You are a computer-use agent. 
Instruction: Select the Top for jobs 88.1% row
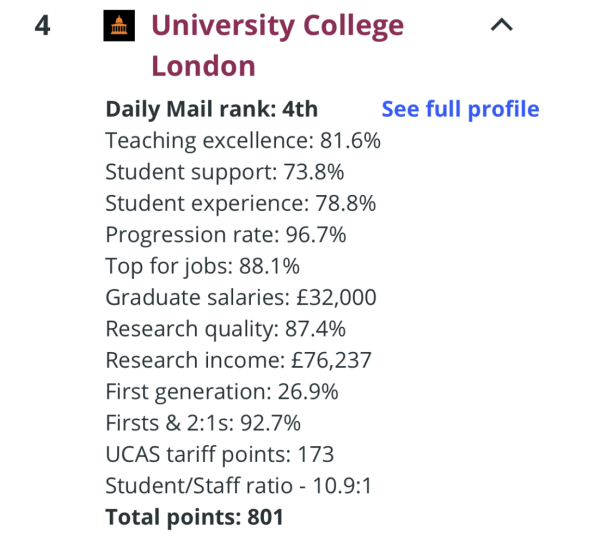[x=202, y=266]
